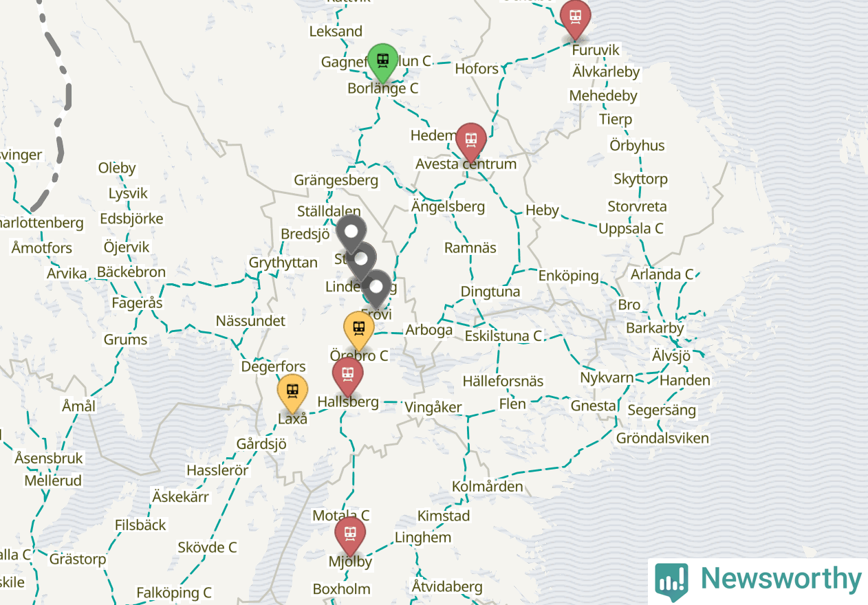Select the Arlanda C label on map

(x=662, y=274)
